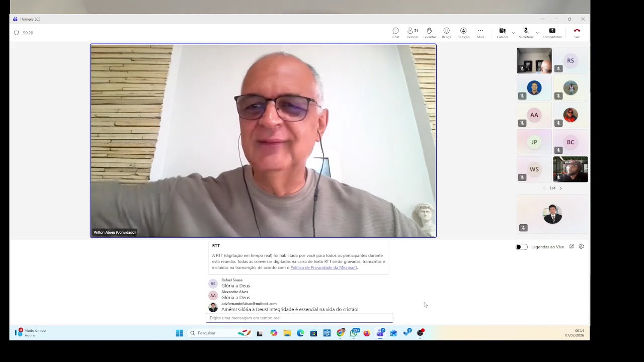Open Microsoft Edge from the taskbar

[x=300, y=333]
